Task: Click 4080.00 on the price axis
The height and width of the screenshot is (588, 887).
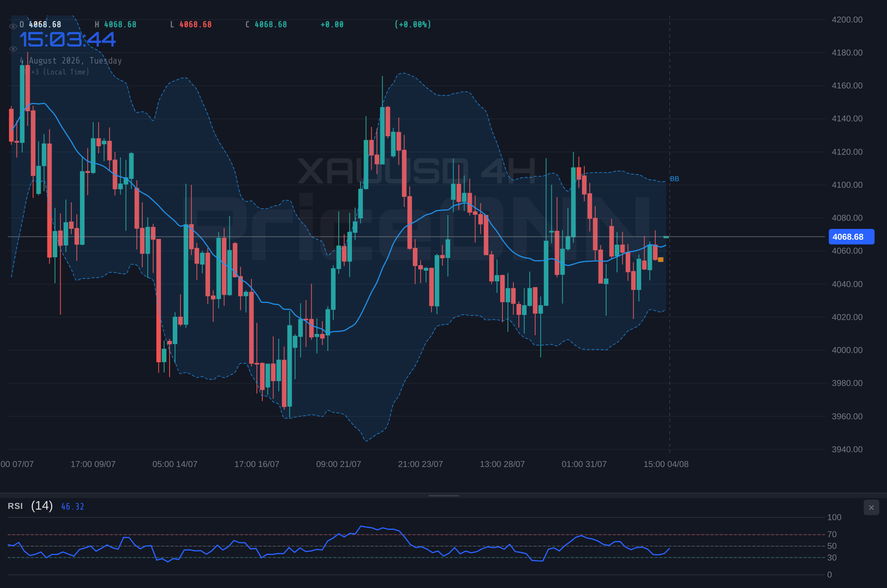Action: 847,218
